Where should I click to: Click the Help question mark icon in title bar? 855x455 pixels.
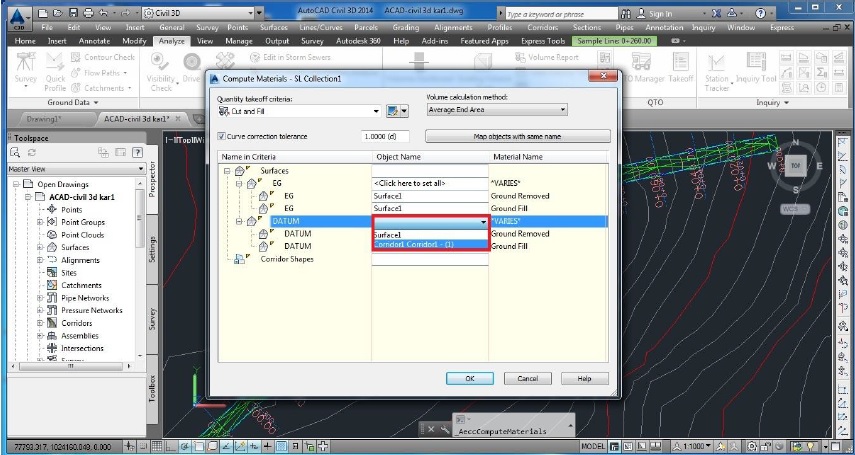click(x=760, y=13)
